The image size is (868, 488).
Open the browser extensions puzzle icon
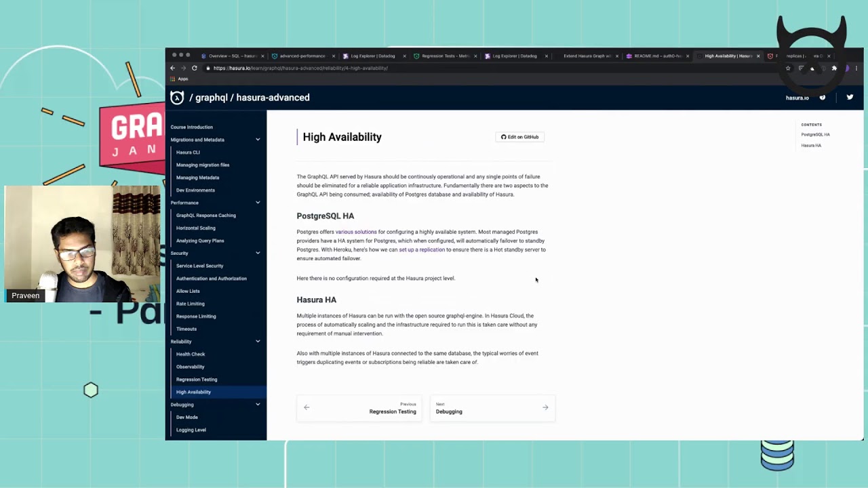(x=834, y=68)
